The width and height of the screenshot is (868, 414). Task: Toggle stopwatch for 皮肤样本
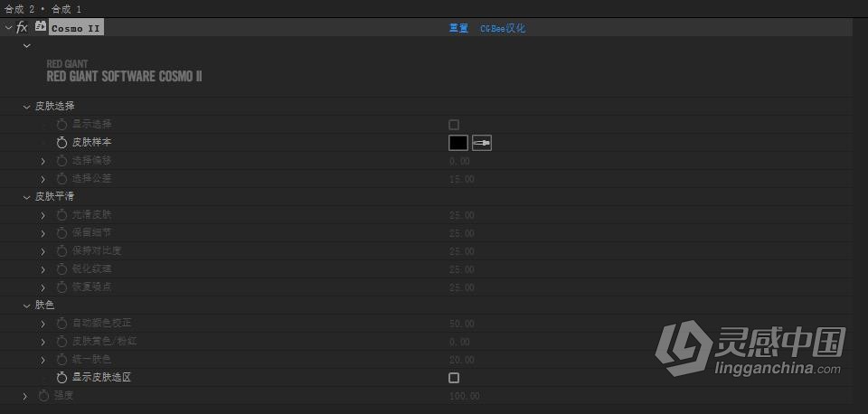(62, 143)
